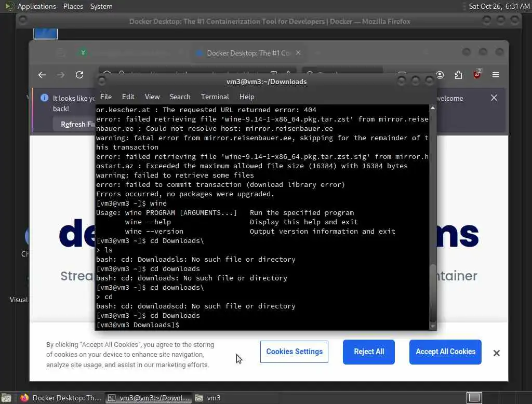Viewport: 532px width, 404px height.
Task: Click Refresh Firefox button in notification
Action: pos(75,124)
